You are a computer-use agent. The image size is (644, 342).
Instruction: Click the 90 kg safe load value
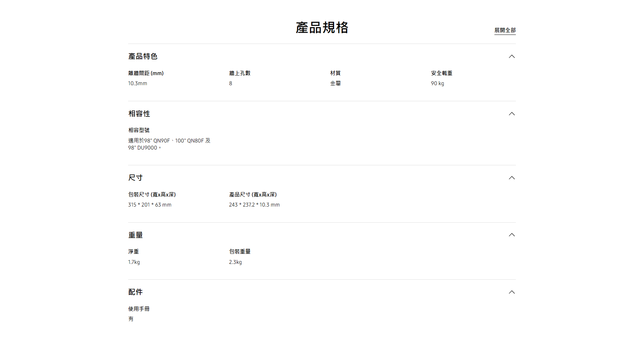point(437,83)
